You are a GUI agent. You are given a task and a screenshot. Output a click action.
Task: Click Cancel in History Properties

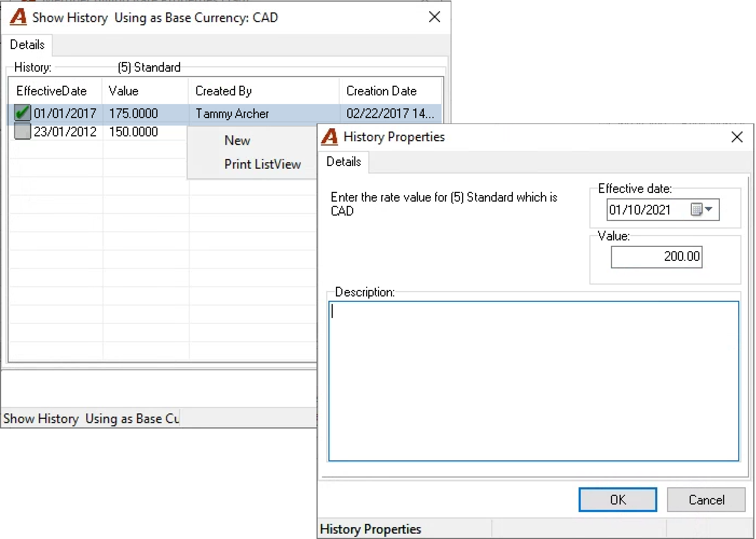(x=706, y=500)
